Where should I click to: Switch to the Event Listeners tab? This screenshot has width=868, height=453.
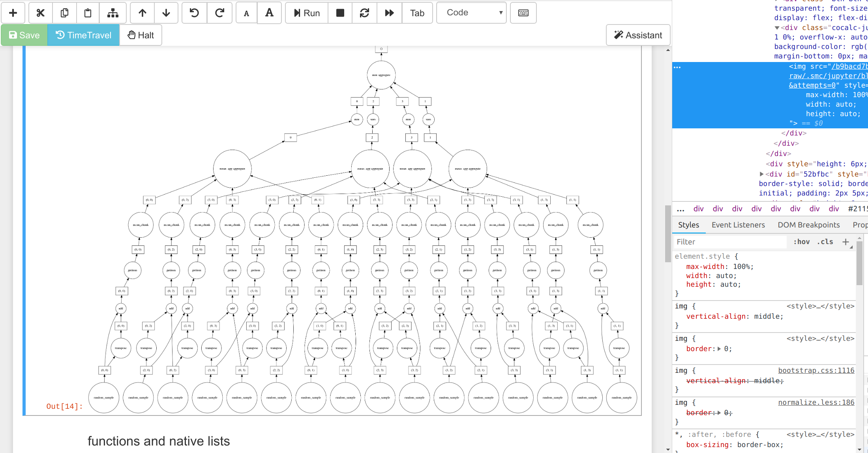738,225
